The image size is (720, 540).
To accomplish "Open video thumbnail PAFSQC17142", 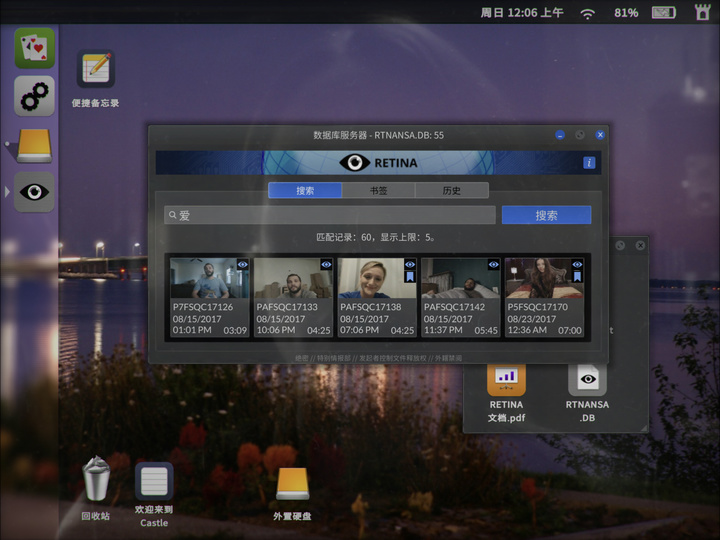I will click(460, 278).
